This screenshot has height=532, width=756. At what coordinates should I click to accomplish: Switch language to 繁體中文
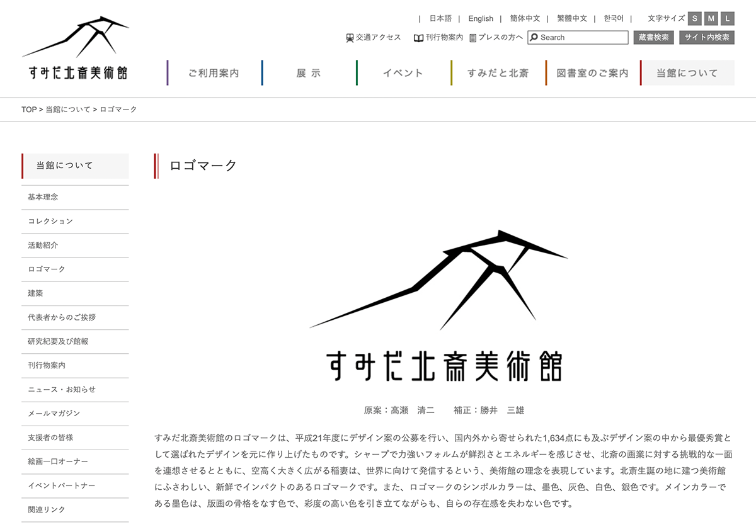click(x=572, y=19)
